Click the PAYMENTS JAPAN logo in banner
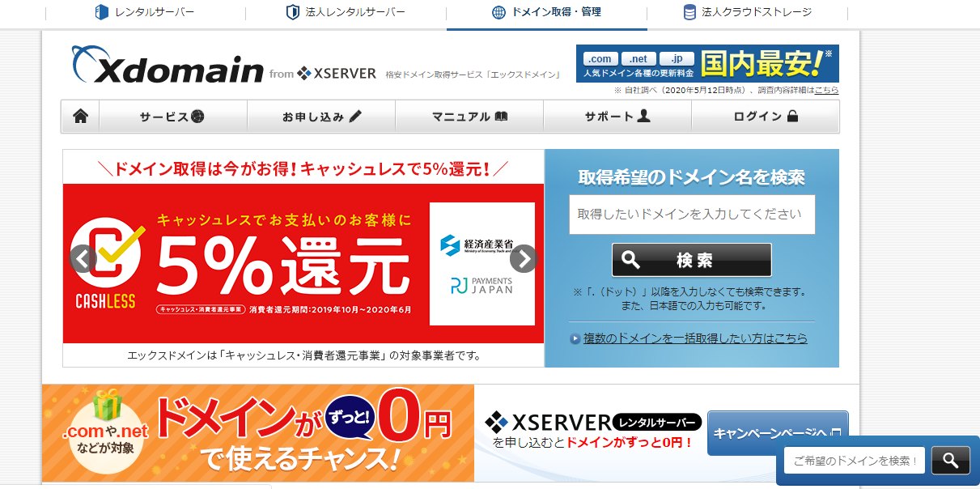Viewport: 980px width, 489px height. click(482, 285)
